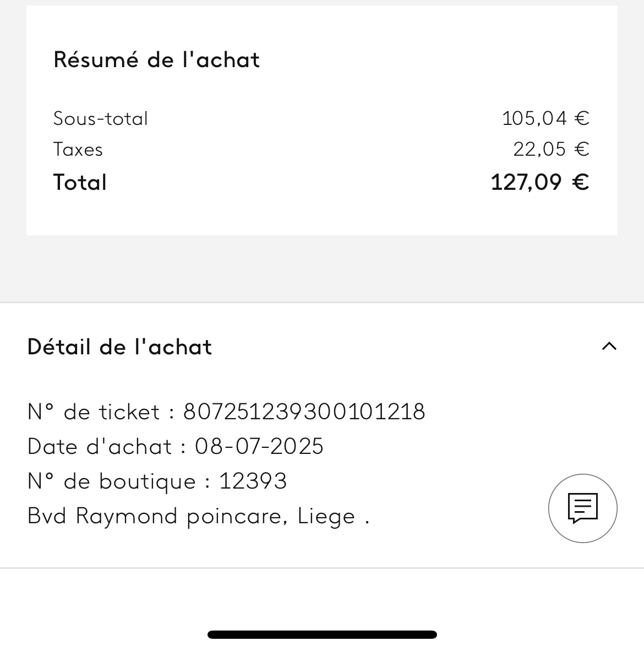Open the chat message bubble icon
Viewport: 644px width, 652px height.
click(x=582, y=508)
